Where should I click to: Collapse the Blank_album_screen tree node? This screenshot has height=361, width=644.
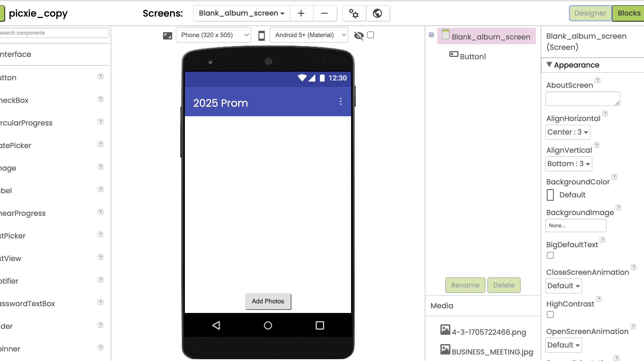click(431, 35)
